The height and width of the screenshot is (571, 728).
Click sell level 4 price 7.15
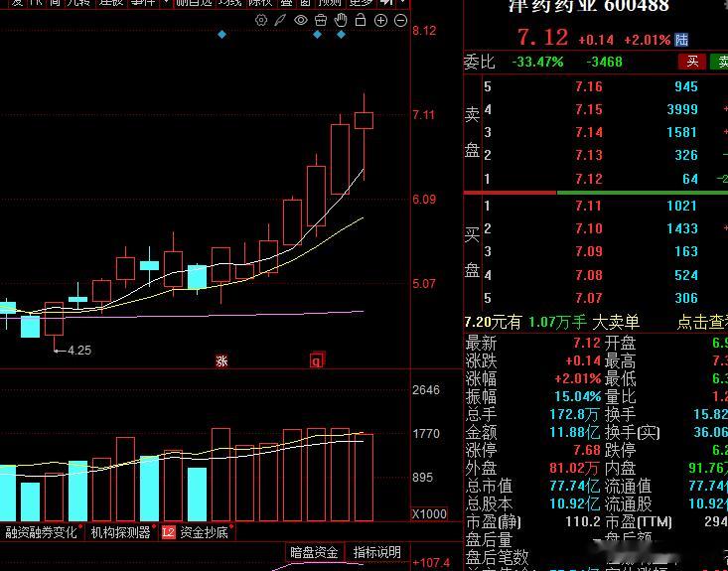tap(589, 109)
